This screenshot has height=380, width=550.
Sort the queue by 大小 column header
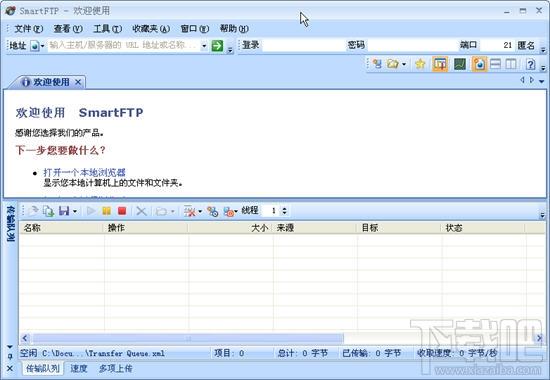pyautogui.click(x=230, y=228)
